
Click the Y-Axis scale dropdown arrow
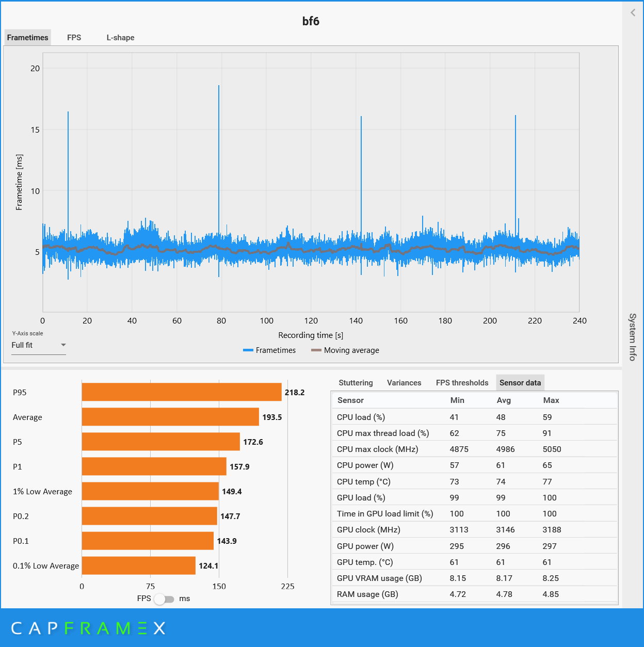tap(63, 345)
